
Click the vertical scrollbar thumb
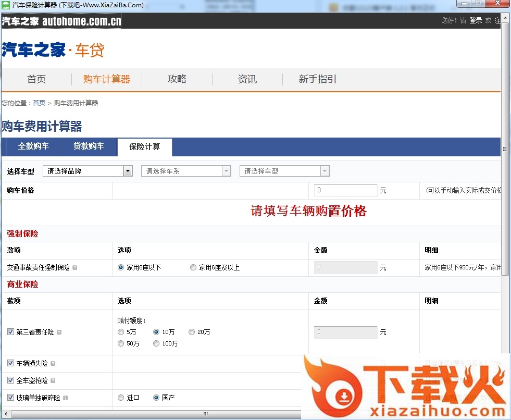505,150
